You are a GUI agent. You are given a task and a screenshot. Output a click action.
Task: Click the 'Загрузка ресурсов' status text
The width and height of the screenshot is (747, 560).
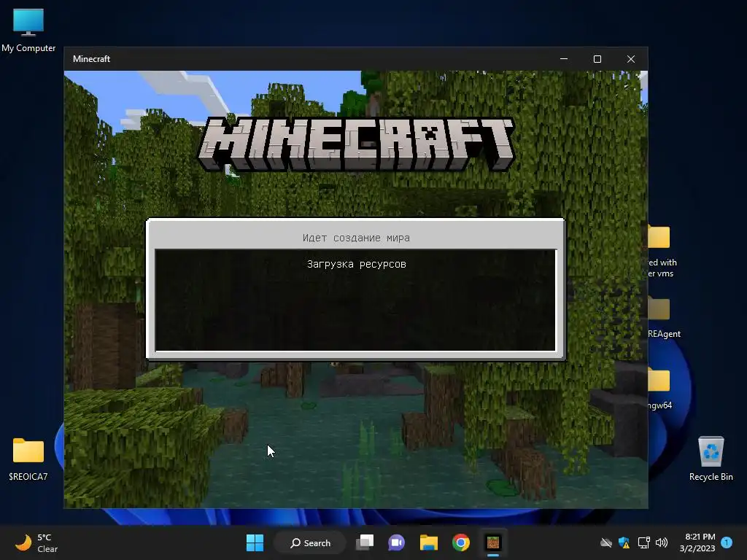(x=356, y=264)
